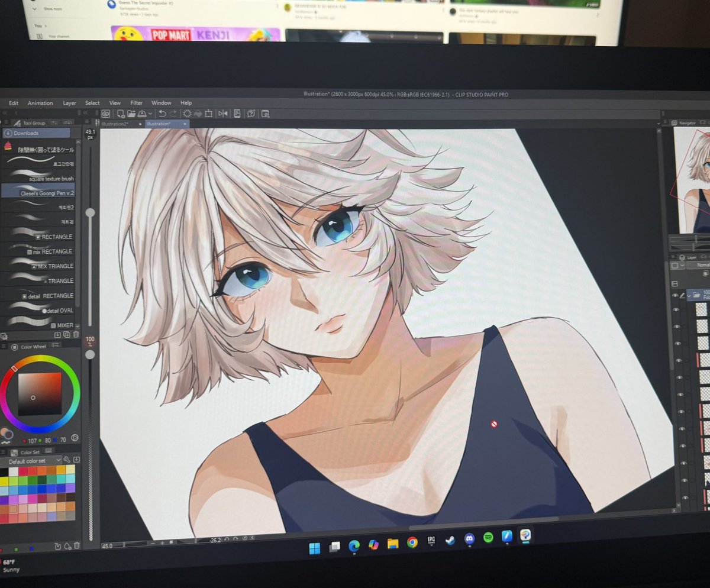
Task: Duplicate sub tool icon under brush list
Action: point(67,335)
